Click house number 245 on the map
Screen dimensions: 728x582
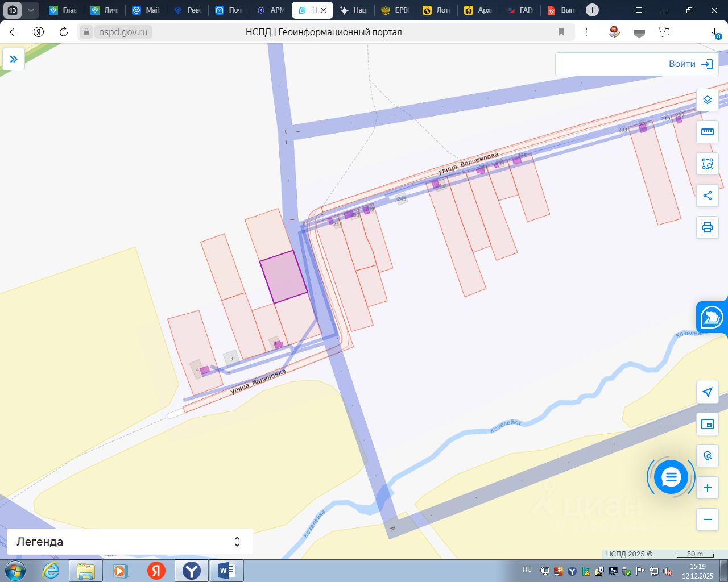(x=402, y=199)
